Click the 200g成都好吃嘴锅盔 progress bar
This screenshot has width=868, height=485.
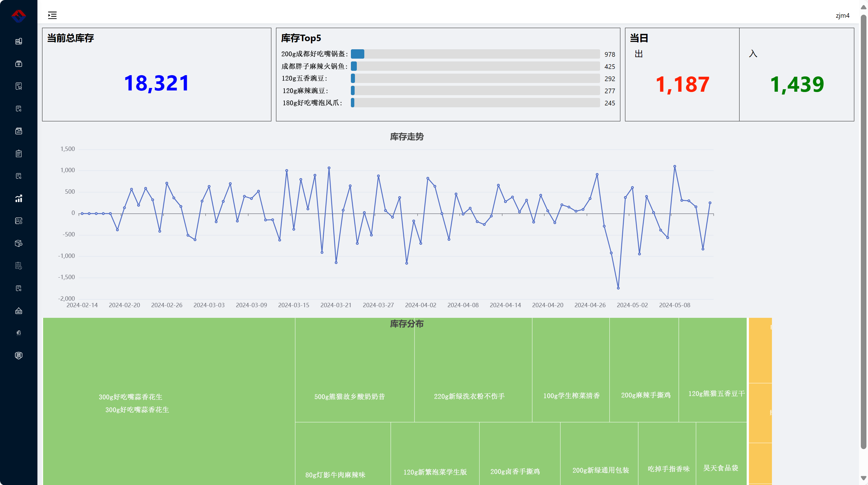[475, 54]
